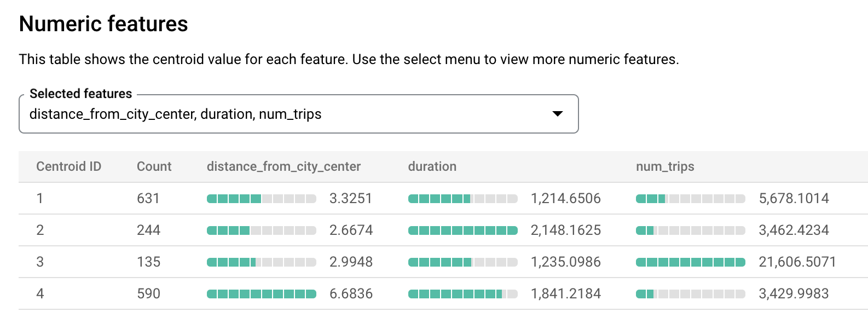The width and height of the screenshot is (868, 323).
Task: Click the Centroid ID column header
Action: [68, 166]
